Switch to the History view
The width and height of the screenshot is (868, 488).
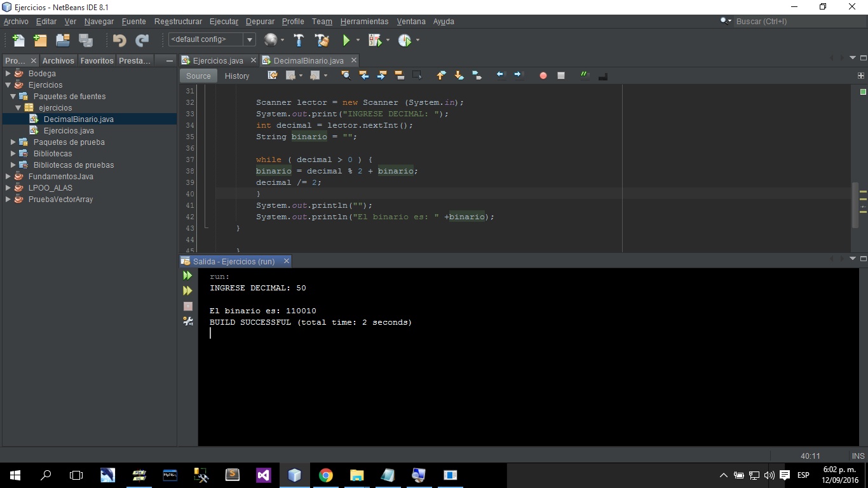pos(236,76)
